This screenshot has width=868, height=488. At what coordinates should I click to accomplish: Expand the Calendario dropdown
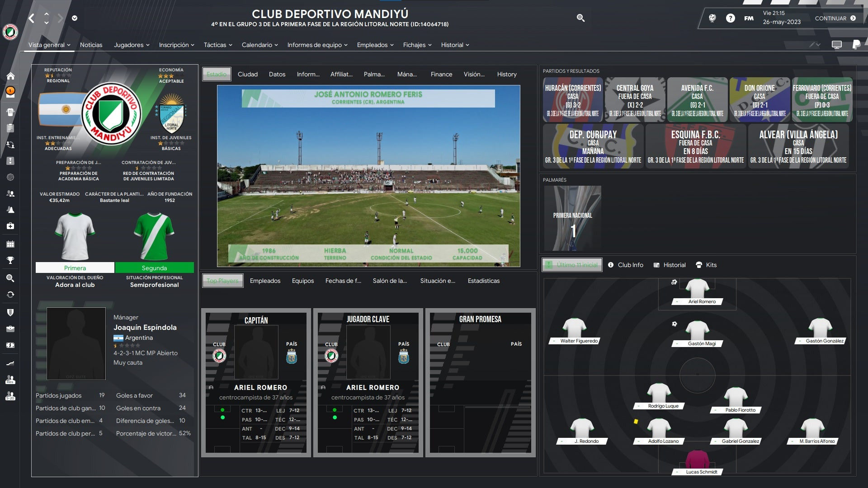point(260,45)
